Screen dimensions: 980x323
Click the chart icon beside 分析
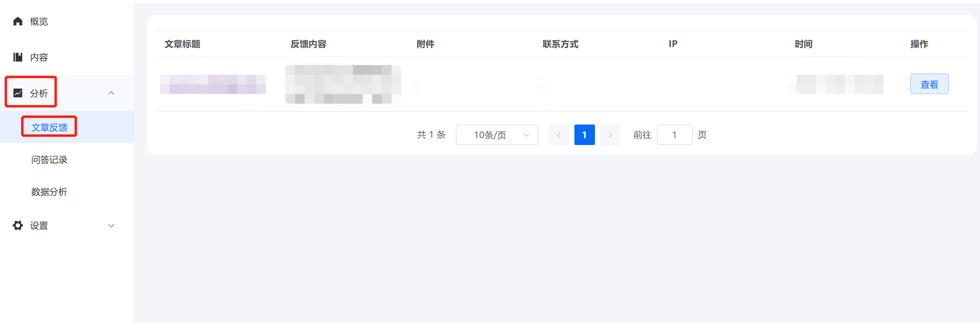tap(18, 93)
